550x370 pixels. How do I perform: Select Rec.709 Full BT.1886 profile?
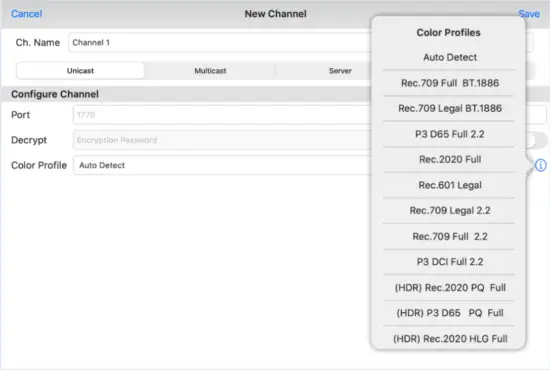(x=450, y=83)
